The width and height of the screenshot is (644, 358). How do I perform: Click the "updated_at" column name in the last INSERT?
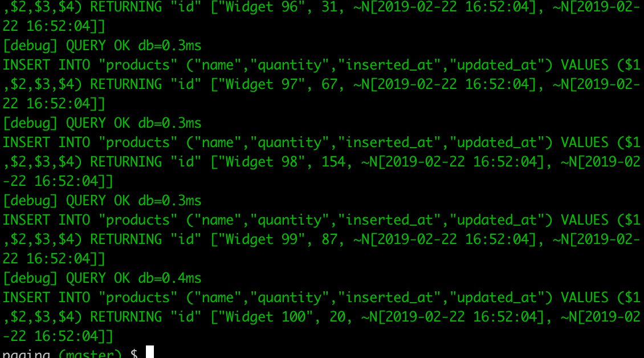pyautogui.click(x=497, y=298)
